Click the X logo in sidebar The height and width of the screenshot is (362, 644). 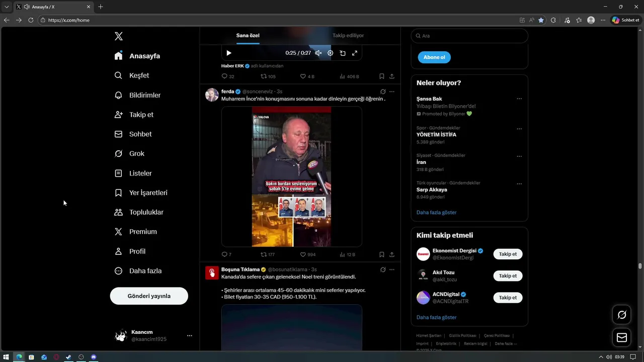pos(118,36)
